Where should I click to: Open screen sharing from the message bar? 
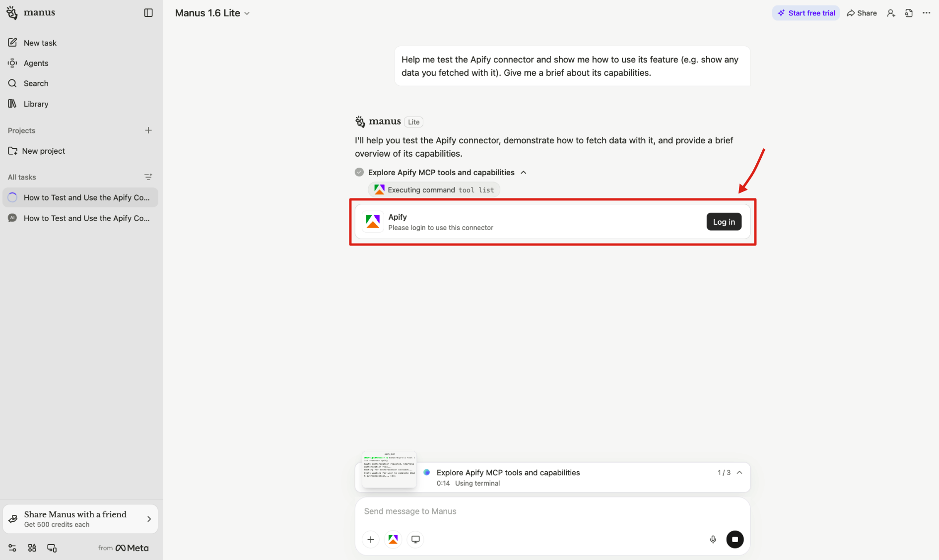pyautogui.click(x=415, y=539)
